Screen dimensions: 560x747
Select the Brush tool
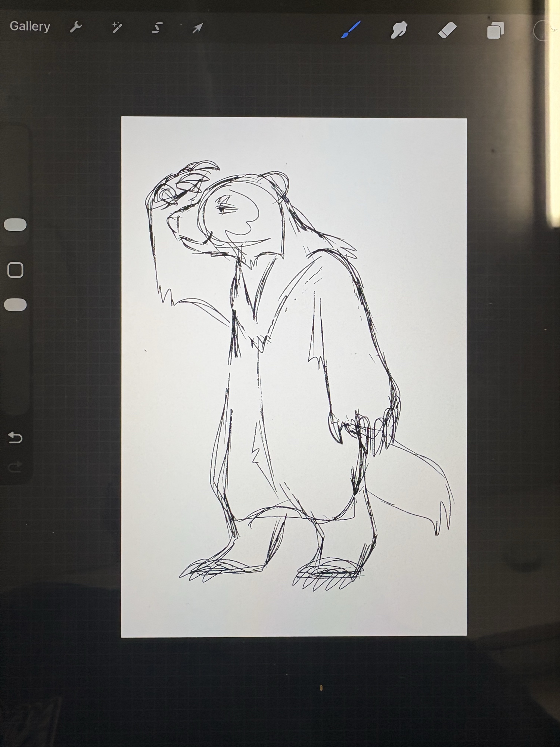pyautogui.click(x=351, y=30)
